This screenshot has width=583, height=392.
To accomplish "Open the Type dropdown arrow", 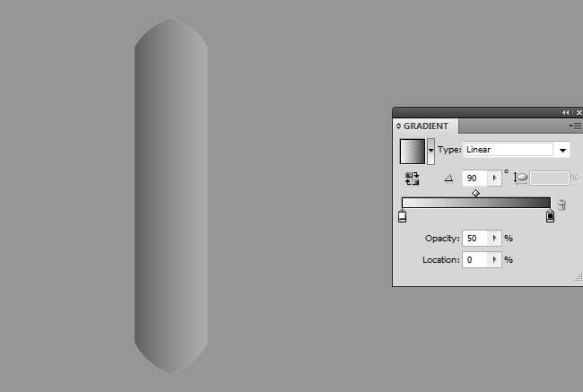I will tap(562, 151).
